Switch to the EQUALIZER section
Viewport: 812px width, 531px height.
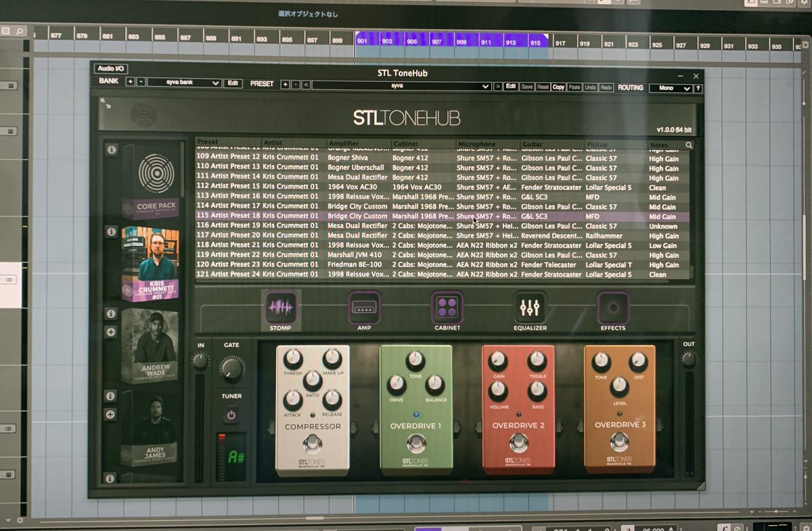[530, 310]
